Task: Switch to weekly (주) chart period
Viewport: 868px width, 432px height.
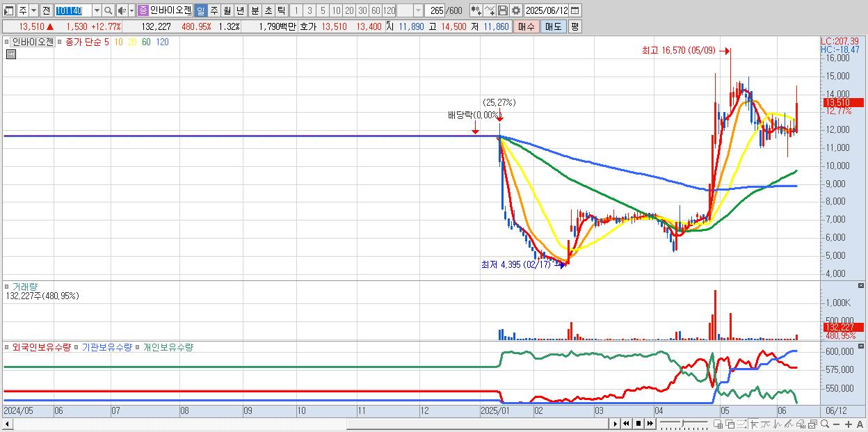Action: coord(214,10)
